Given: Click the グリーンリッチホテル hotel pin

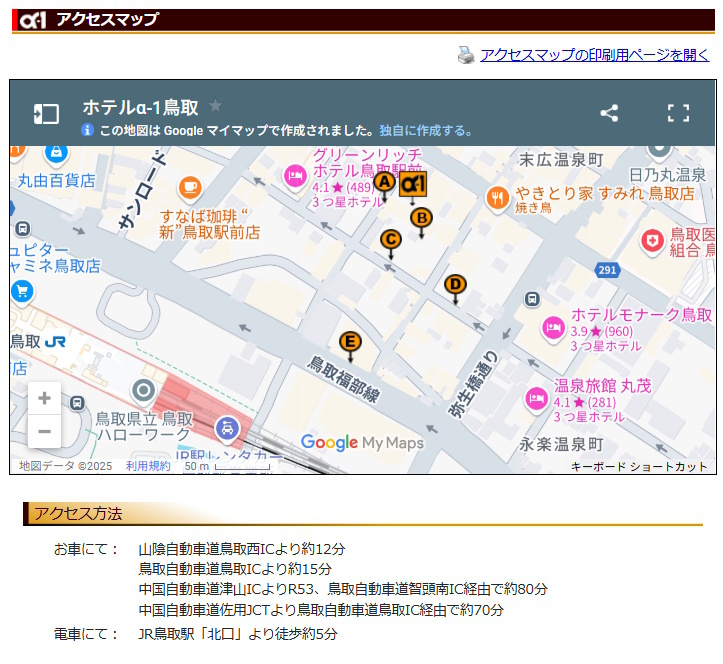Looking at the screenshot, I should 295,177.
